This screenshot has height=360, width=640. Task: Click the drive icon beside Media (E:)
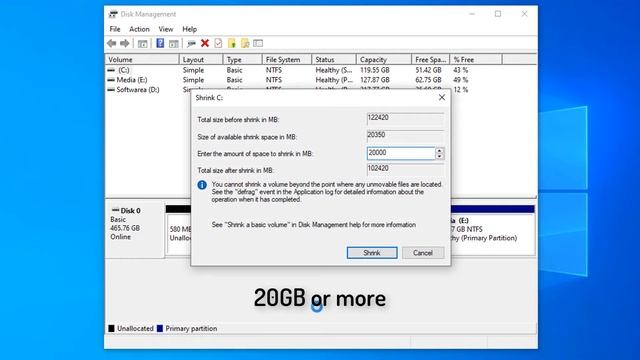111,80
